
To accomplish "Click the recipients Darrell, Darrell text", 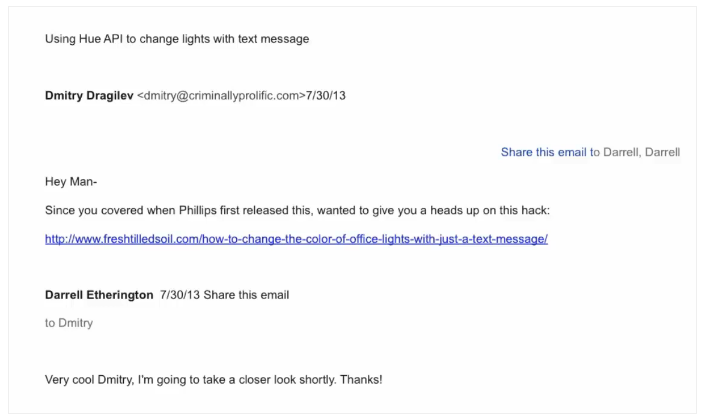I will point(641,152).
